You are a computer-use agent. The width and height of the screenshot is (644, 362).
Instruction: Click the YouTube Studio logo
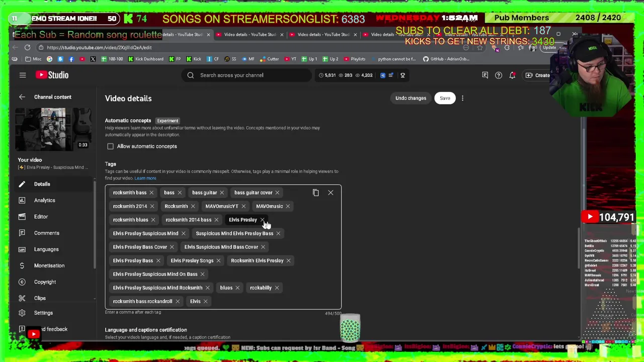52,75
